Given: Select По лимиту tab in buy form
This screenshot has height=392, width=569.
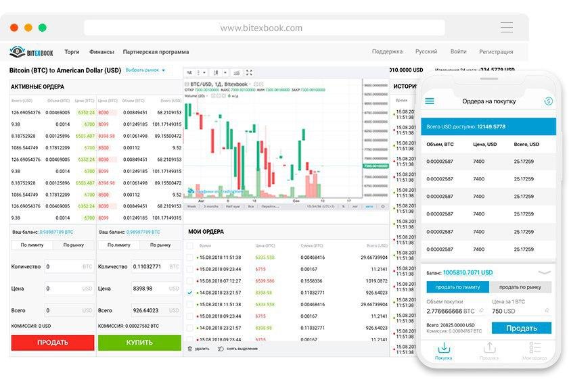Looking at the screenshot, I should click(118, 245).
